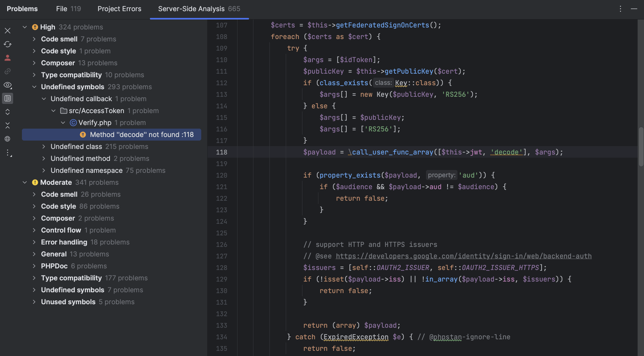Open the File tab
Image resolution: width=644 pixels, height=356 pixels.
coord(68,9)
